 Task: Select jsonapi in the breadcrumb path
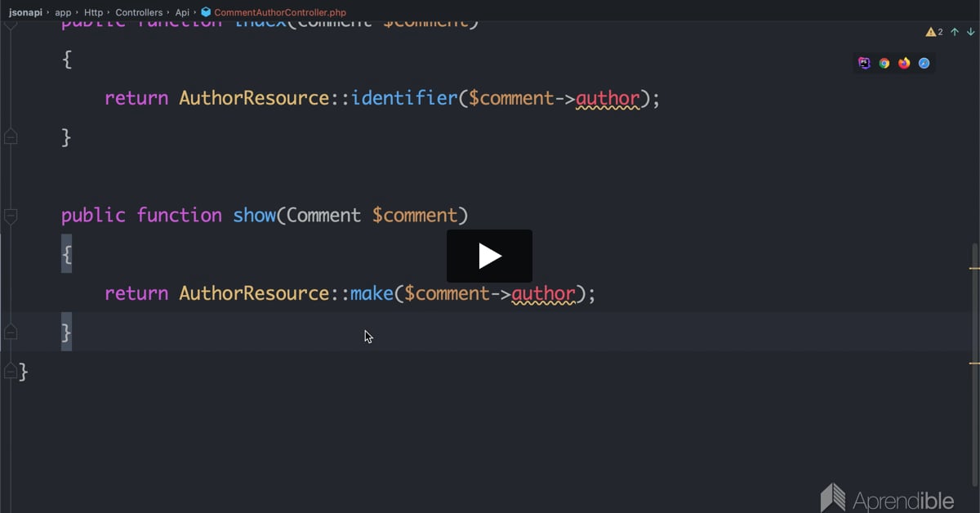pos(25,12)
